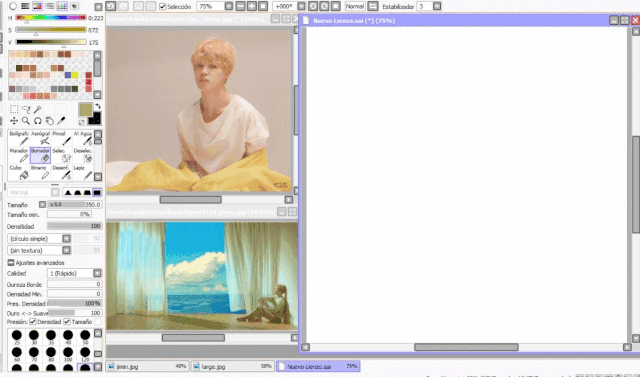Open the Estabilizador value dropdown
The height and width of the screenshot is (377, 640).
[437, 7]
